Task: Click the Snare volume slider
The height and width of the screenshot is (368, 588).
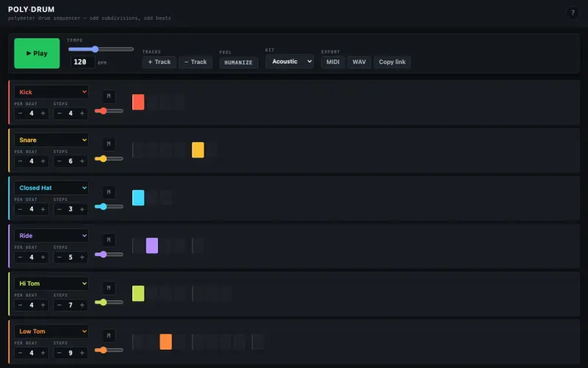Action: tap(109, 159)
